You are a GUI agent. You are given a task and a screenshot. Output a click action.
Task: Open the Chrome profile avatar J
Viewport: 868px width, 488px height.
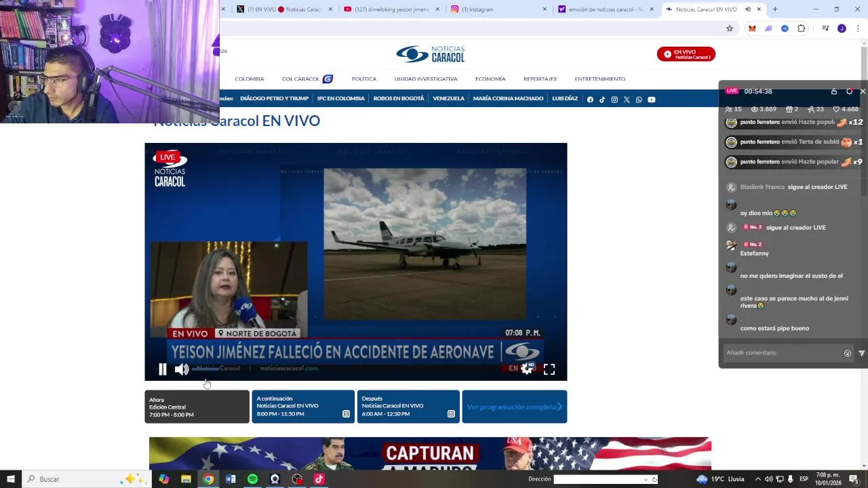click(842, 28)
